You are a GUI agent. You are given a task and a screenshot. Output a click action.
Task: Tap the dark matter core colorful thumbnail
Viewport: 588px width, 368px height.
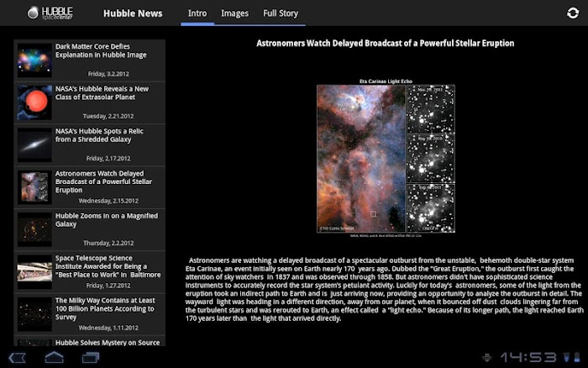[x=34, y=60]
